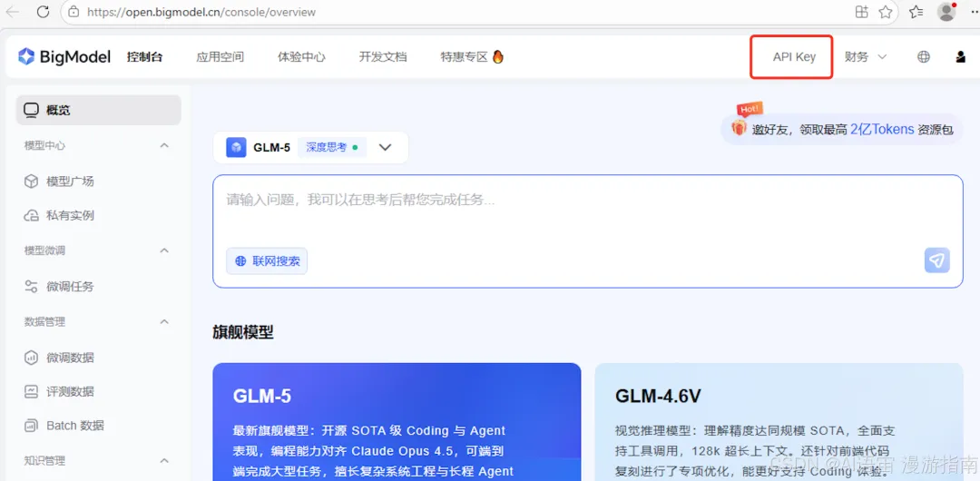Toggle 深度思考 deep thinking mode
This screenshot has width=980, height=481.
(x=331, y=148)
